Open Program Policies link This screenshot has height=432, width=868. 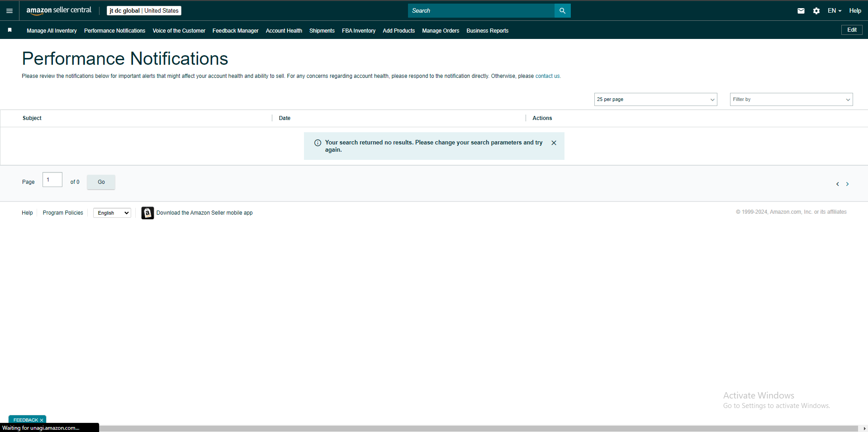(63, 213)
